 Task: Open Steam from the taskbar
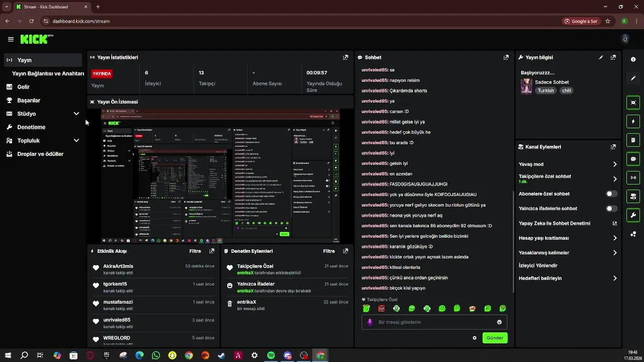tap(221, 355)
